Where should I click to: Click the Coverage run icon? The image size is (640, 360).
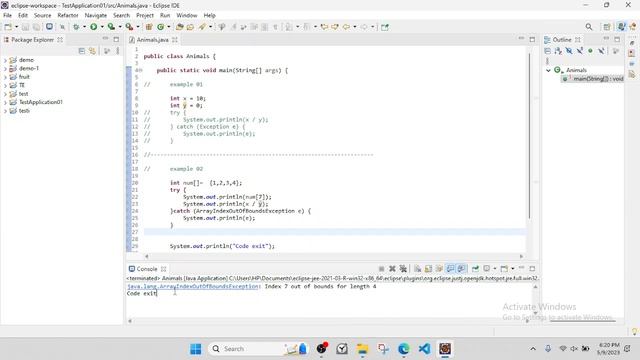(x=111, y=27)
